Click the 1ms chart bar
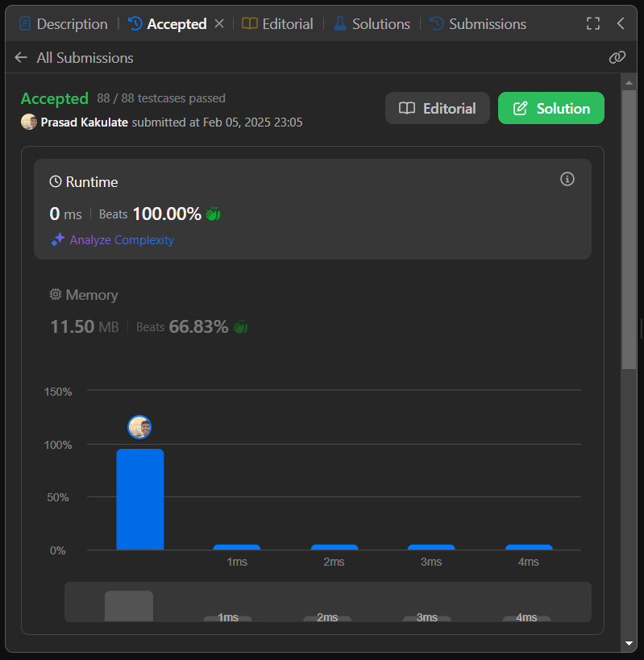 coord(236,547)
